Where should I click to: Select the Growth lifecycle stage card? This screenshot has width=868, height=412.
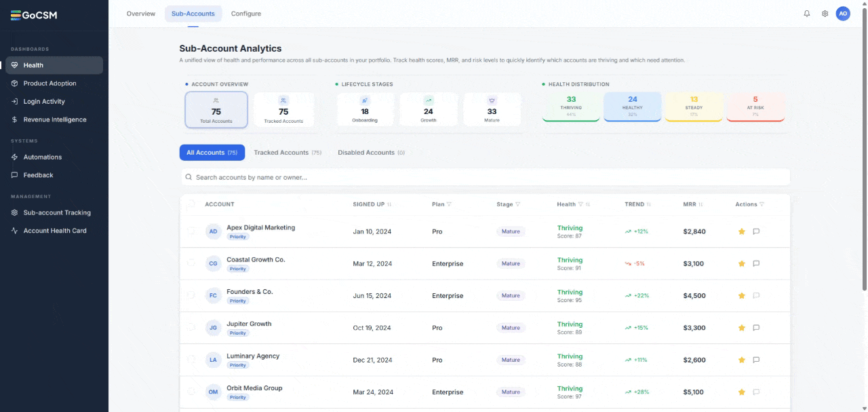point(429,109)
